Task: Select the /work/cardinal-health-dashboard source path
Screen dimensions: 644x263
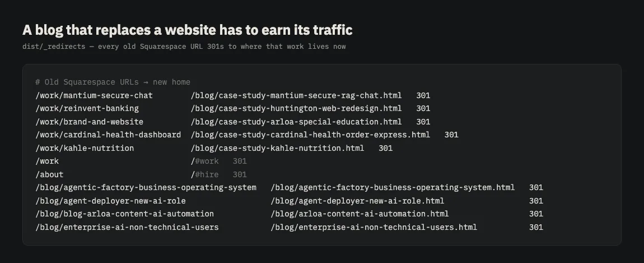Action: pos(109,135)
